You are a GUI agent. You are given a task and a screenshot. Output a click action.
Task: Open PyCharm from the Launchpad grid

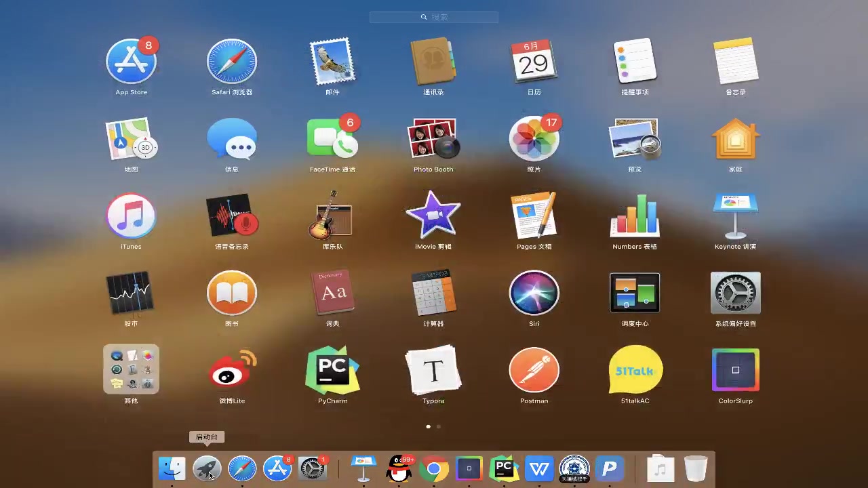click(332, 369)
